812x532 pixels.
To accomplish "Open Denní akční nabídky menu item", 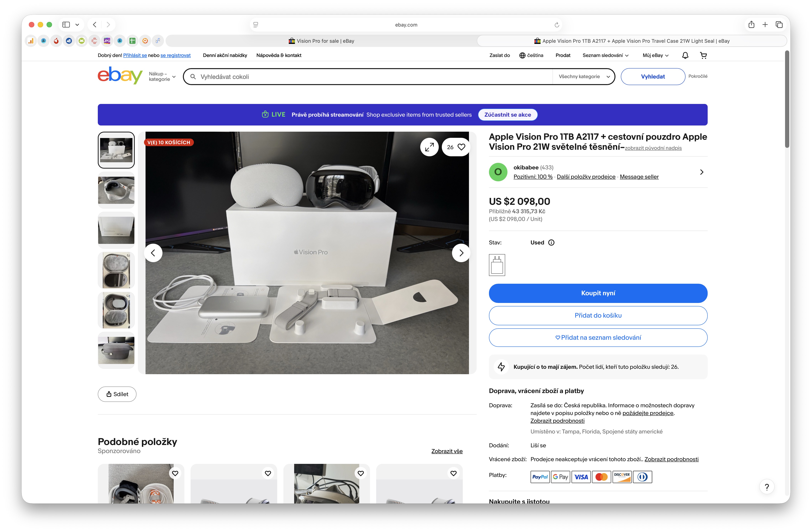I will point(225,55).
